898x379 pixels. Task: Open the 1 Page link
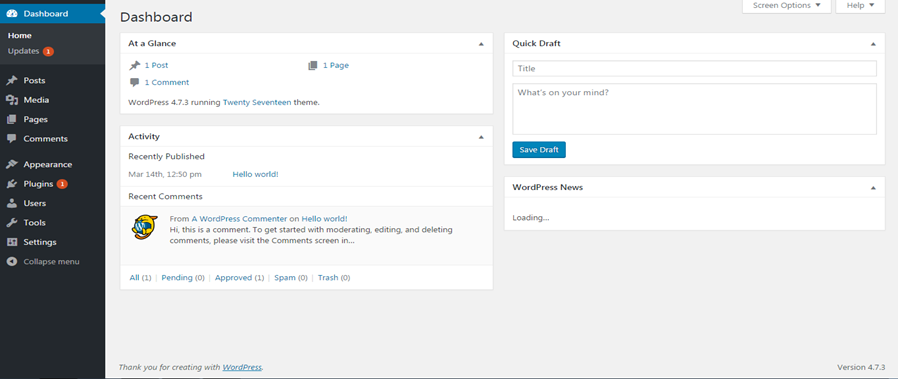point(336,65)
